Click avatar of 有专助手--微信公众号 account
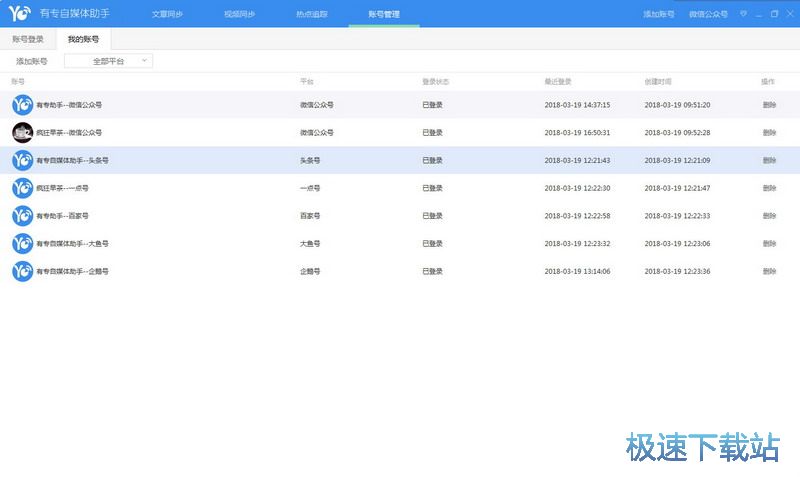Screen dimensions: 800x477 22,105
